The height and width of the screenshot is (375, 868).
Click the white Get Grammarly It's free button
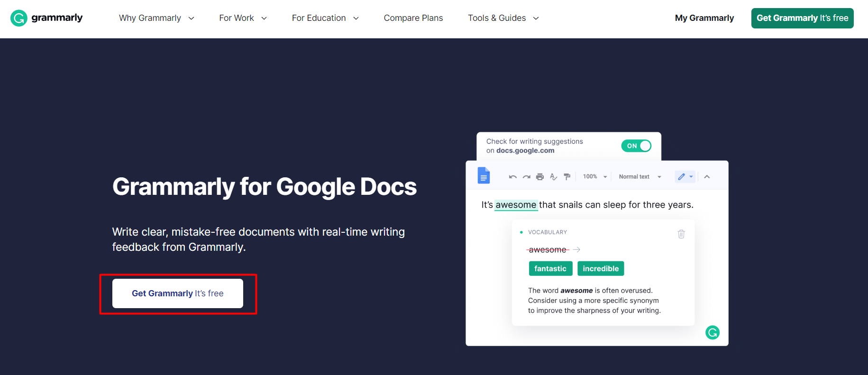tap(178, 293)
